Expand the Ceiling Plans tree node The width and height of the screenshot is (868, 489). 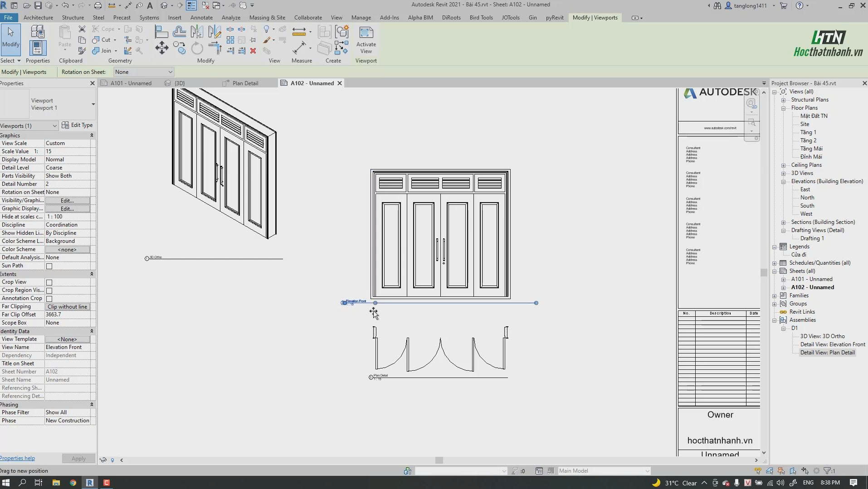[783, 165]
